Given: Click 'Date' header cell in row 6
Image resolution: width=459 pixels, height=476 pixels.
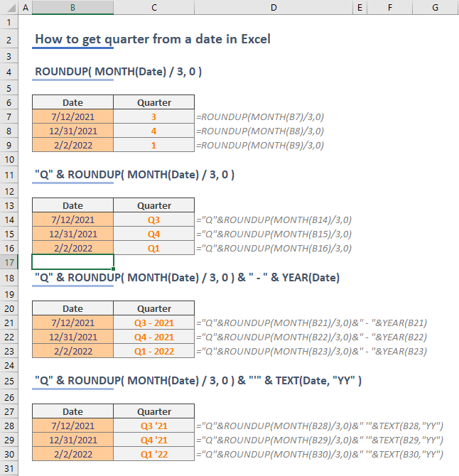Looking at the screenshot, I should [73, 102].
